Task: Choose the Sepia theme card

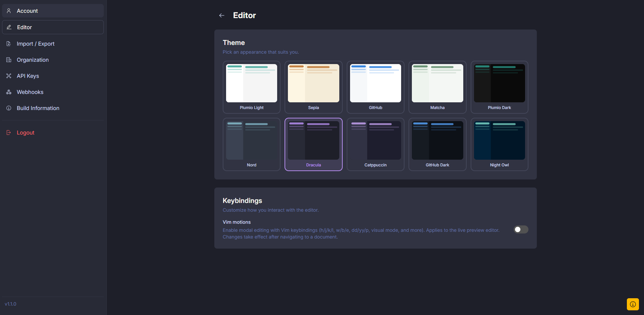Action: [x=313, y=87]
